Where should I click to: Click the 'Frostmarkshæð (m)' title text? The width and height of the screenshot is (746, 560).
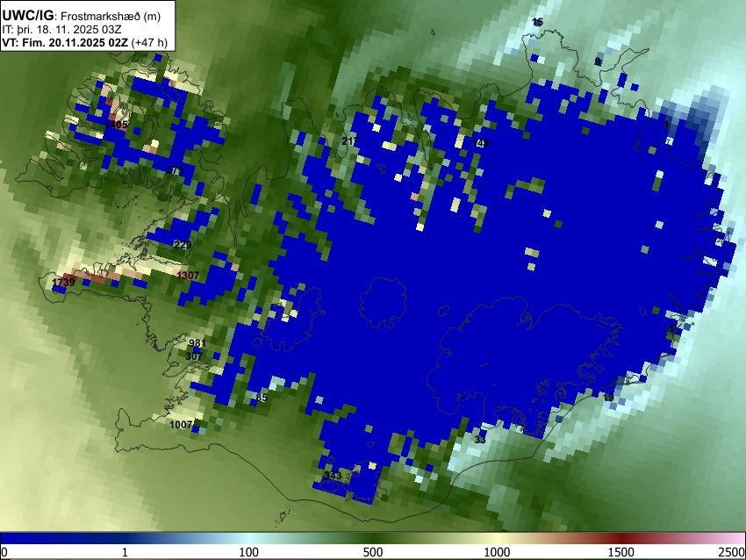[111, 16]
